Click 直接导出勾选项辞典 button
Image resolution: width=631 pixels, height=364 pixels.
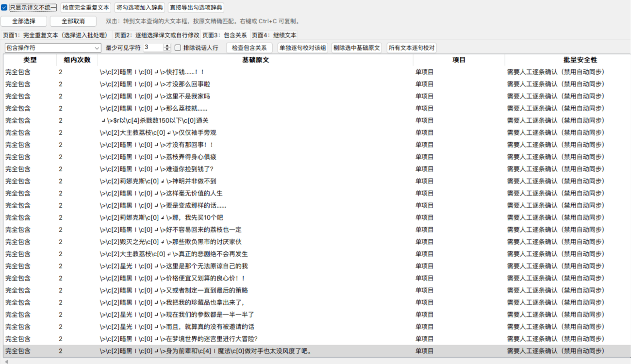click(x=196, y=8)
